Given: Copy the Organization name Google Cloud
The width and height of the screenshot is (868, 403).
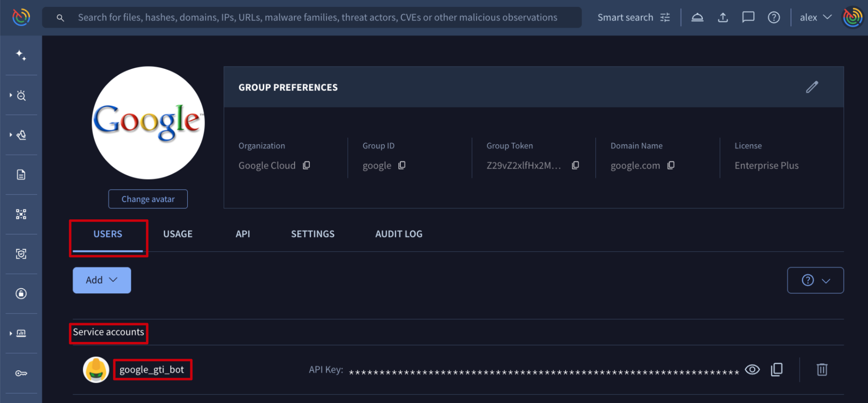Looking at the screenshot, I should pos(306,165).
